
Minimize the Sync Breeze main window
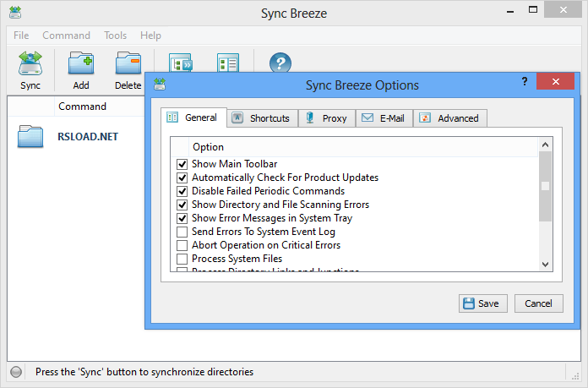coord(510,10)
